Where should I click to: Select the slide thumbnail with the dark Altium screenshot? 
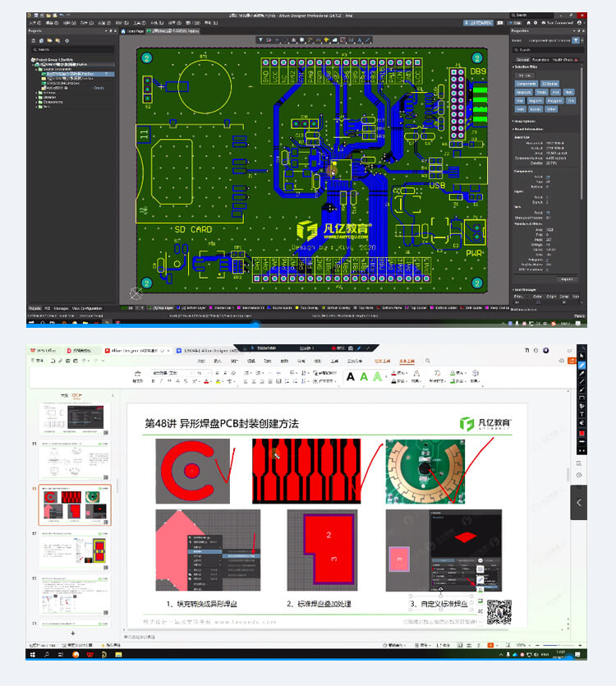75,418
